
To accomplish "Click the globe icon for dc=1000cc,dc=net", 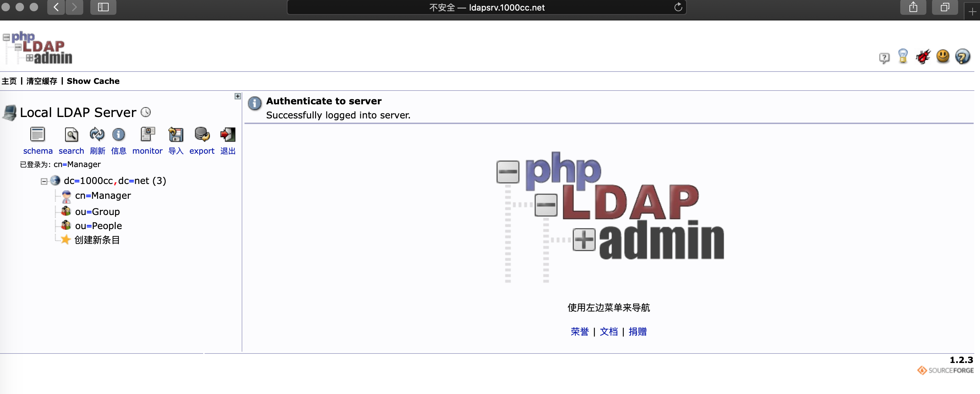I will [55, 180].
